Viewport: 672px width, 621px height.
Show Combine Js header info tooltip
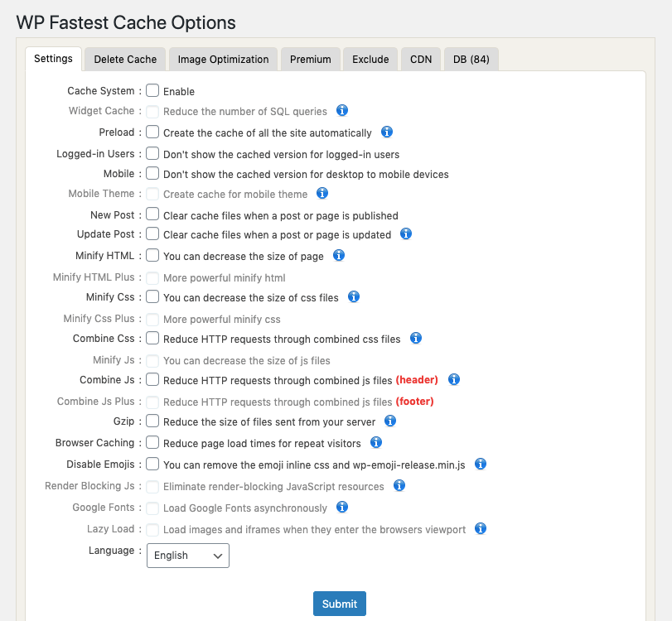pyautogui.click(x=454, y=379)
